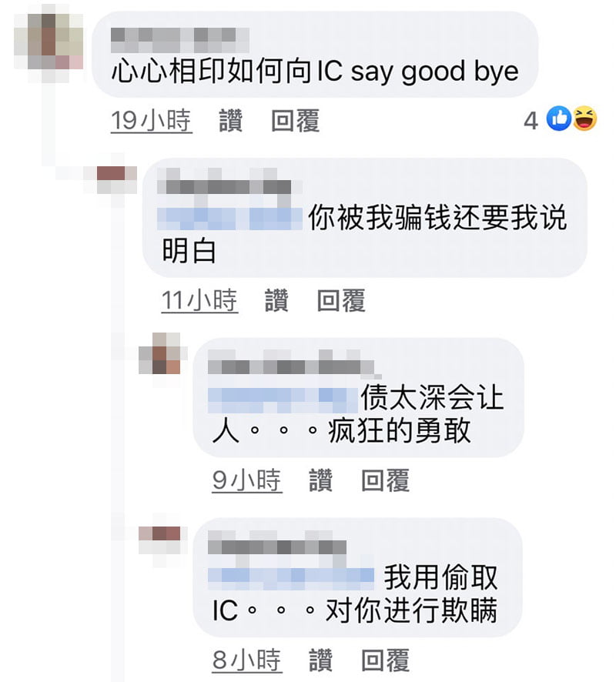Like the reply posted 11 hours ago
This screenshot has width=616, height=682.
(x=276, y=300)
